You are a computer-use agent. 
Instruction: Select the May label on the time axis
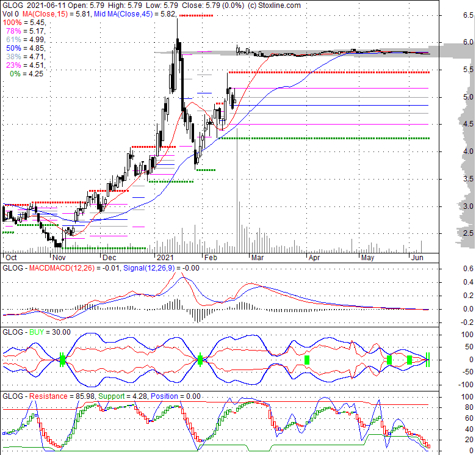pos(367,258)
